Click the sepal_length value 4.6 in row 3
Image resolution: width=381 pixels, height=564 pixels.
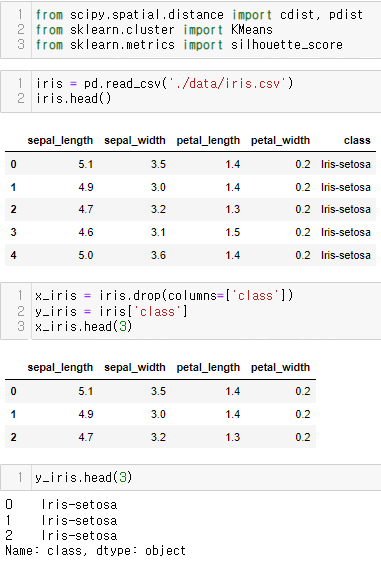(86, 232)
